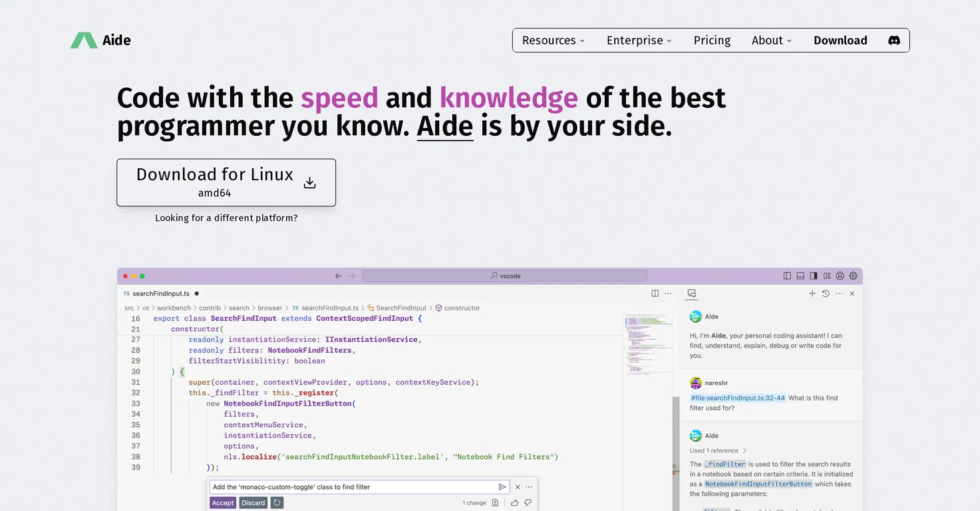This screenshot has width=980, height=511.
Task: Click '1 change' label in inline widget
Action: tap(474, 503)
